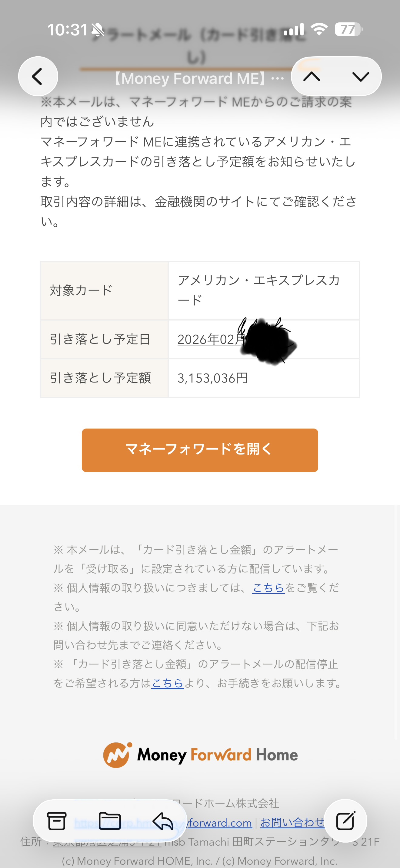Tap the back arrow button
The image size is (400, 868).
pos(38,77)
